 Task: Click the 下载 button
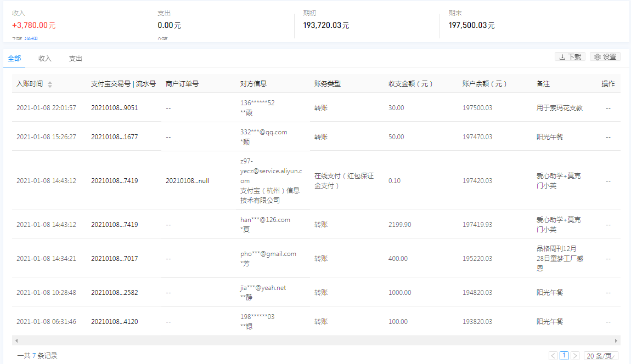click(570, 56)
